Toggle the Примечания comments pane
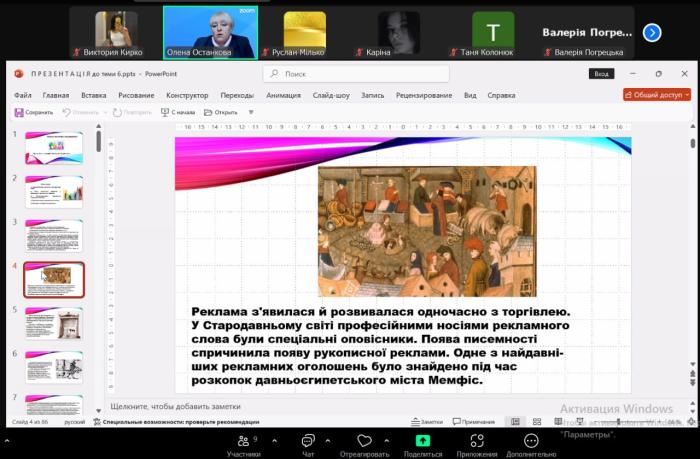Image resolution: width=700 pixels, height=459 pixels. [x=473, y=422]
